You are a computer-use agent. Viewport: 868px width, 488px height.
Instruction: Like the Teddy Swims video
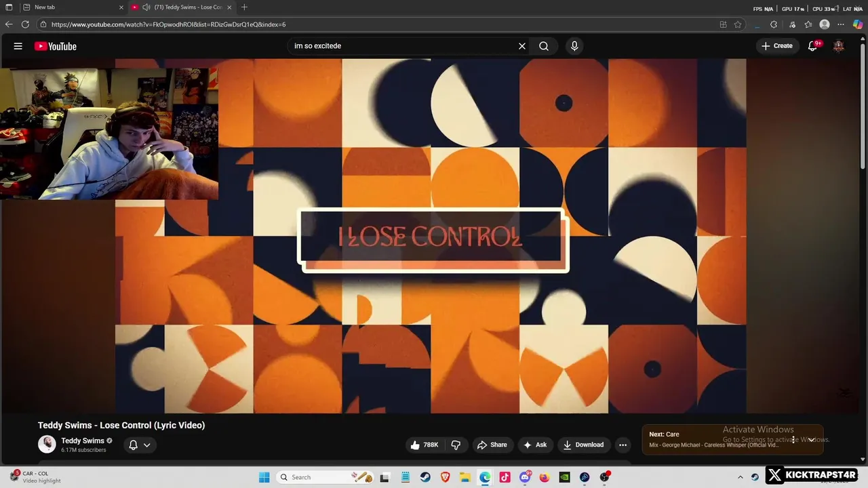[x=425, y=445]
